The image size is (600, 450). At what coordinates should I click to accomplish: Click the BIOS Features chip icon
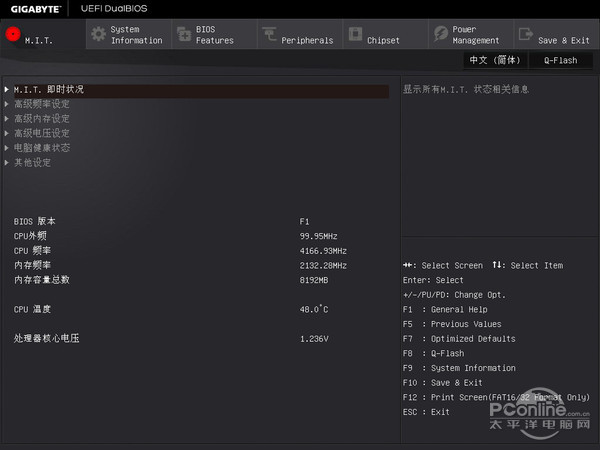(183, 35)
